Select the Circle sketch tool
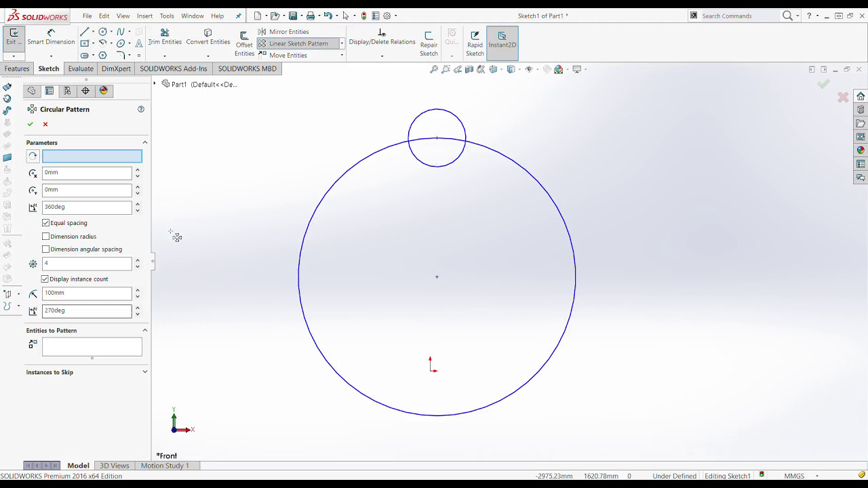The height and width of the screenshot is (488, 868). coord(102,32)
